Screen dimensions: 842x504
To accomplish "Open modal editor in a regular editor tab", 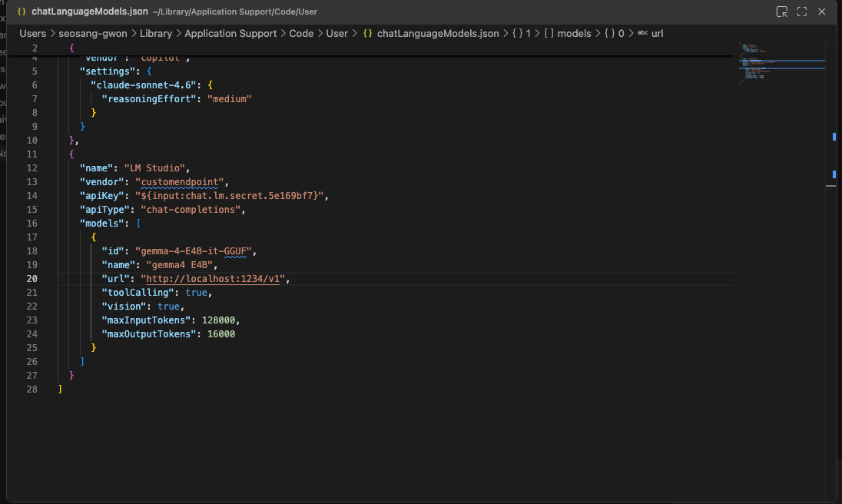I will click(782, 12).
